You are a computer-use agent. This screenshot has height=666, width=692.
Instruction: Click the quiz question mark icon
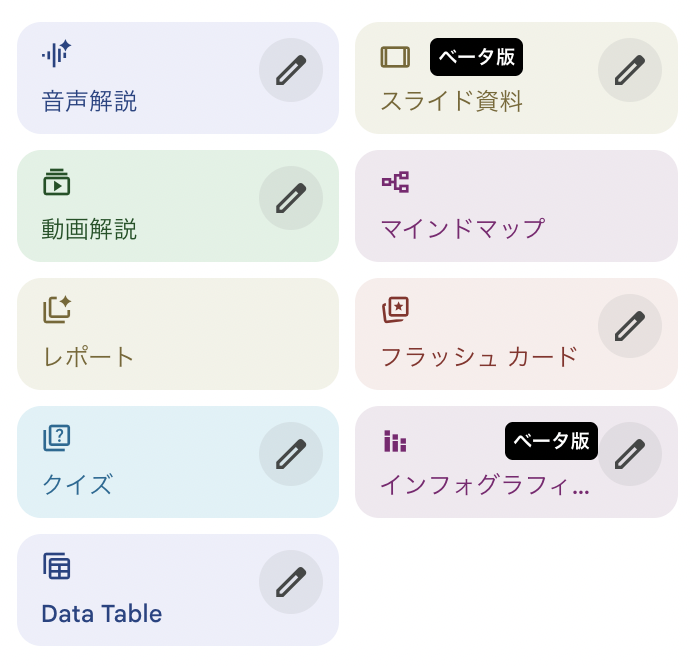56,438
